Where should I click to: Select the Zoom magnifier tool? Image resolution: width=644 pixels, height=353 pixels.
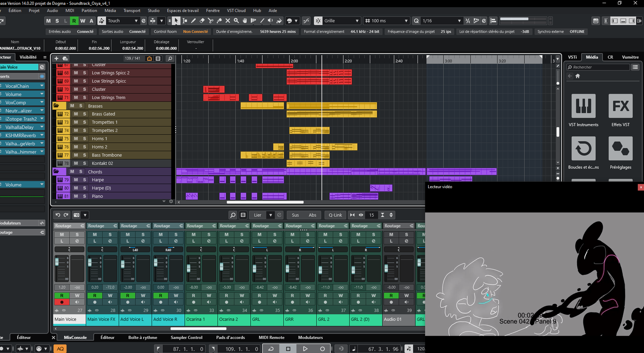click(x=236, y=21)
